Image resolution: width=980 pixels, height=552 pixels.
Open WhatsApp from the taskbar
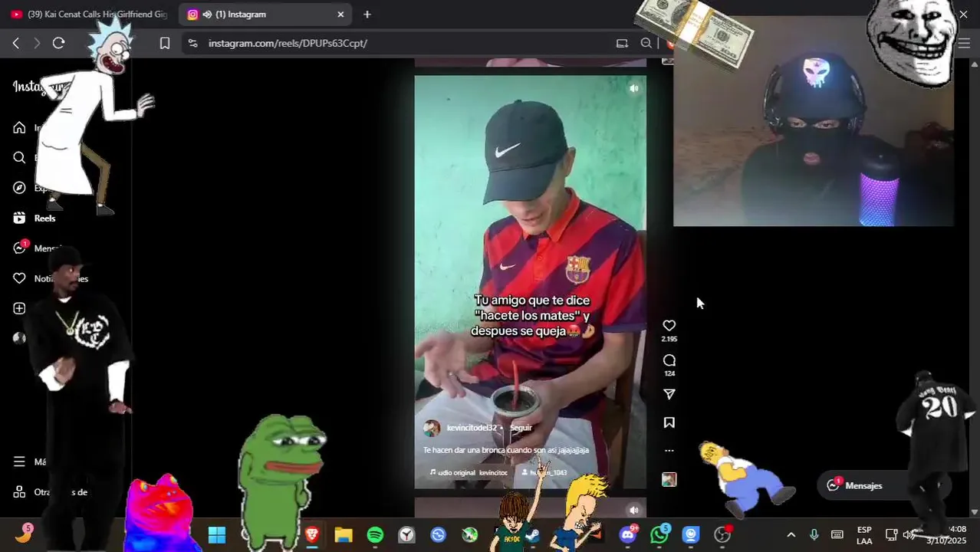[x=660, y=534]
